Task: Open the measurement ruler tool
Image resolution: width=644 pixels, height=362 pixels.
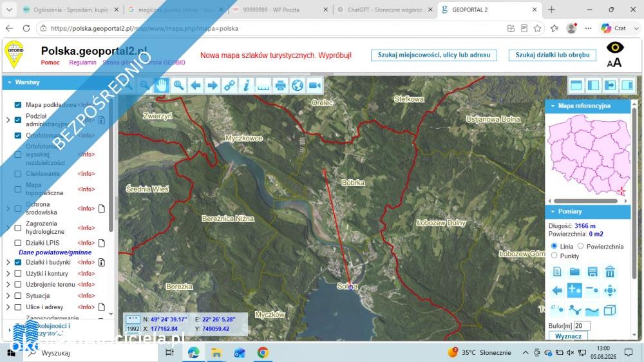Action: tap(263, 86)
